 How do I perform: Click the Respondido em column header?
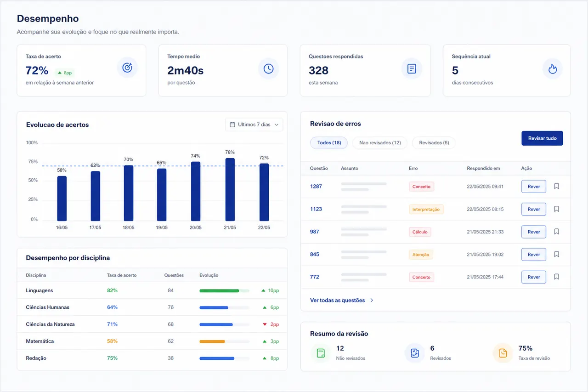pyautogui.click(x=483, y=168)
